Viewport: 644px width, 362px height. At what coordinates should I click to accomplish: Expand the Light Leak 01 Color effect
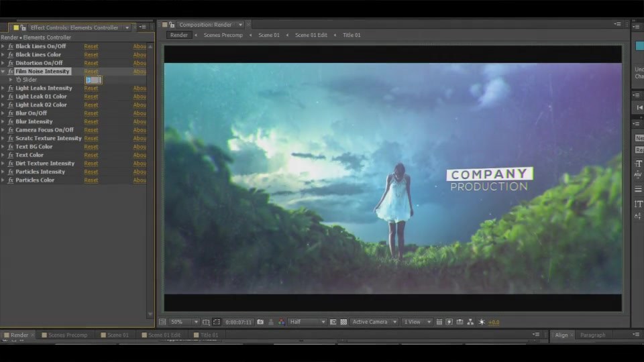coord(3,97)
